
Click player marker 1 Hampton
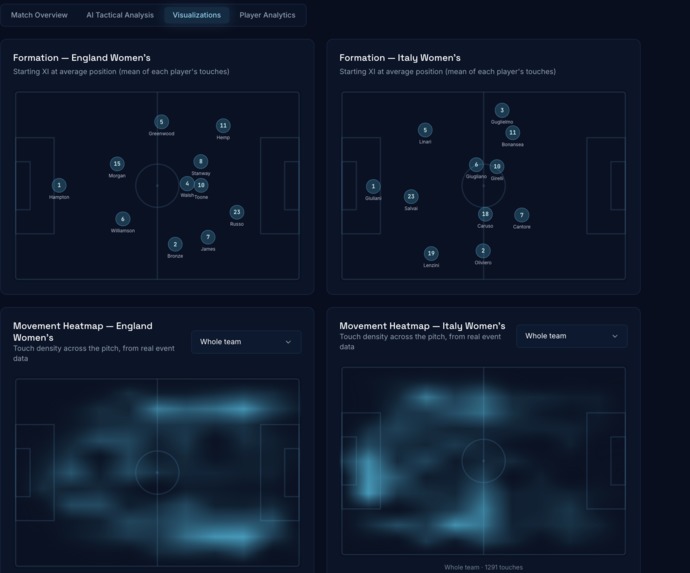[59, 185]
